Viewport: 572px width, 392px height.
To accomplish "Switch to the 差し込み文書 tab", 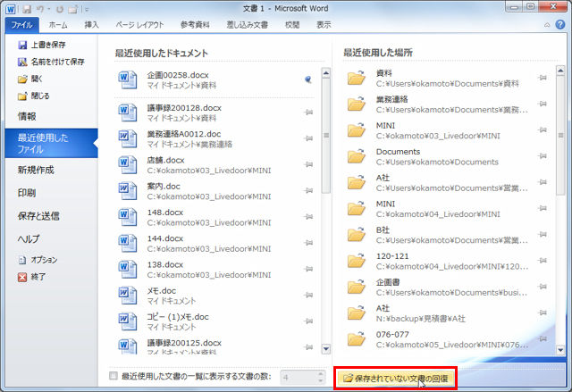I will [247, 25].
